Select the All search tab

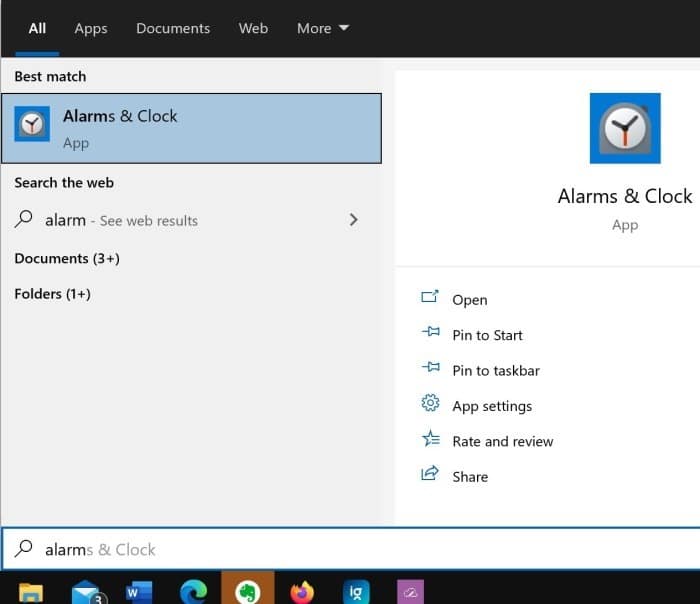click(37, 29)
